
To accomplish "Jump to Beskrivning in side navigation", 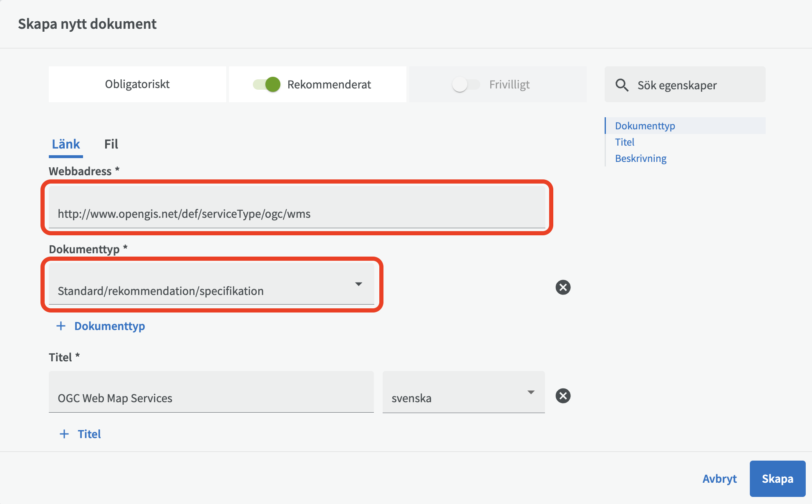I will tap(641, 159).
